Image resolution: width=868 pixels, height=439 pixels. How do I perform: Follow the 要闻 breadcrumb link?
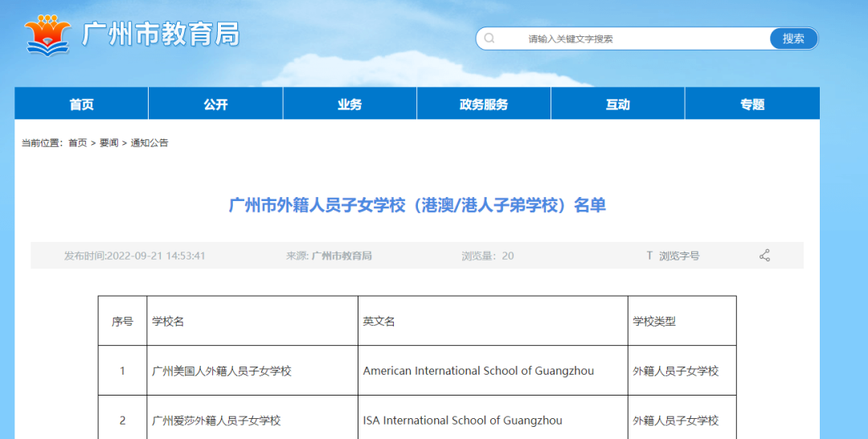[109, 143]
